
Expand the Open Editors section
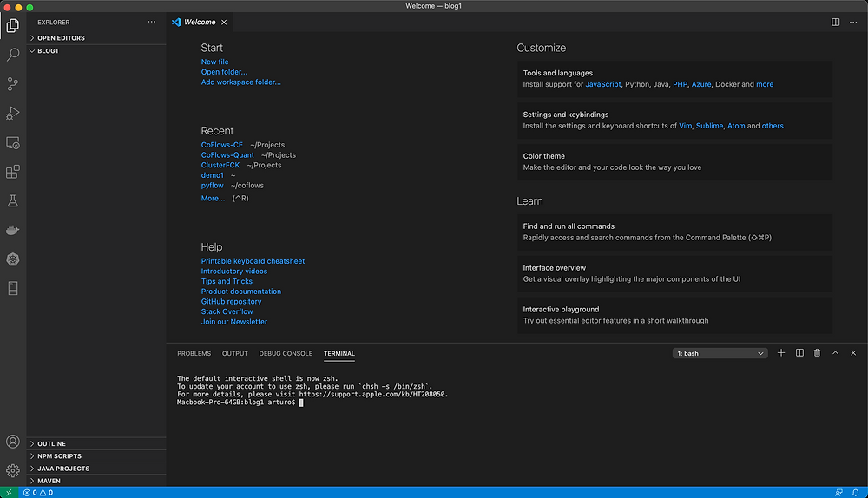click(x=96, y=38)
